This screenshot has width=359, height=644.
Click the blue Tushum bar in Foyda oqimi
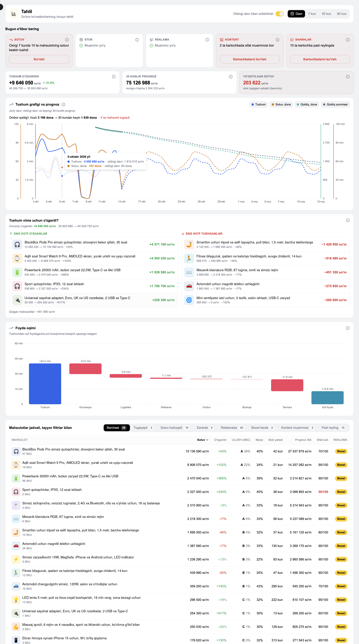pyautogui.click(x=45, y=384)
